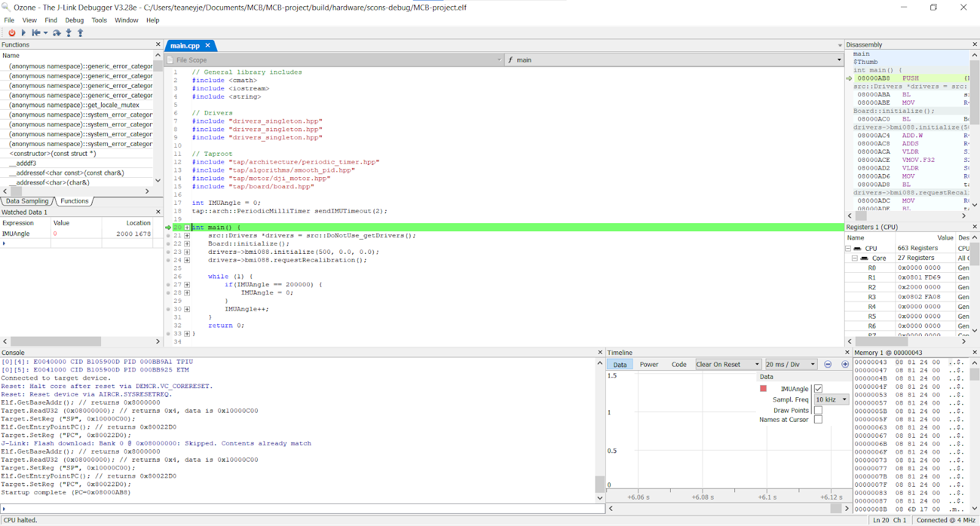Open the File menu

point(9,20)
